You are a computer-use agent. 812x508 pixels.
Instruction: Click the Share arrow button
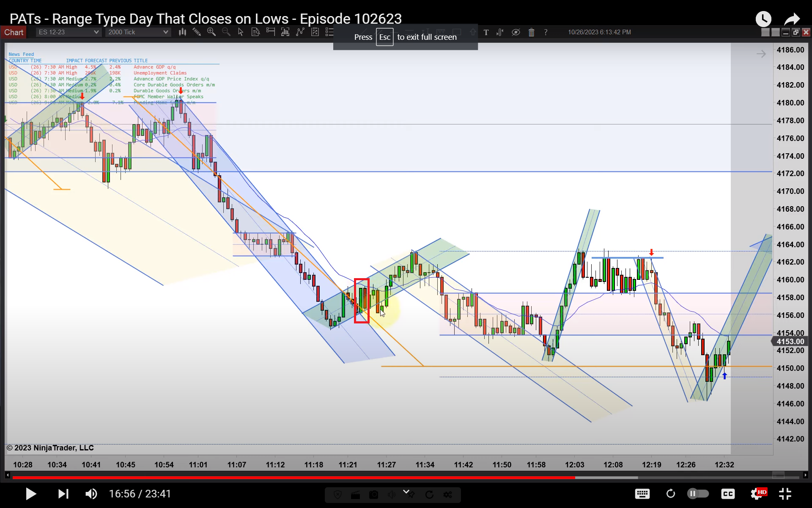[x=792, y=19]
